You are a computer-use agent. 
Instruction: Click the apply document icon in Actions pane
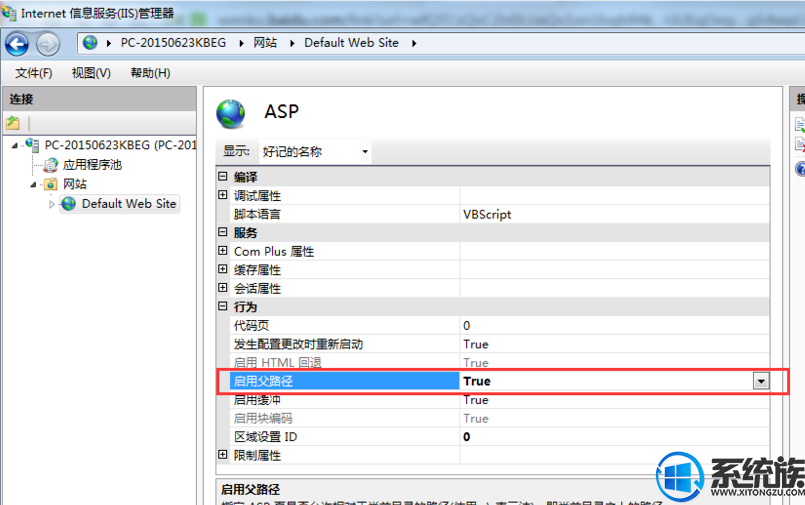[800, 125]
